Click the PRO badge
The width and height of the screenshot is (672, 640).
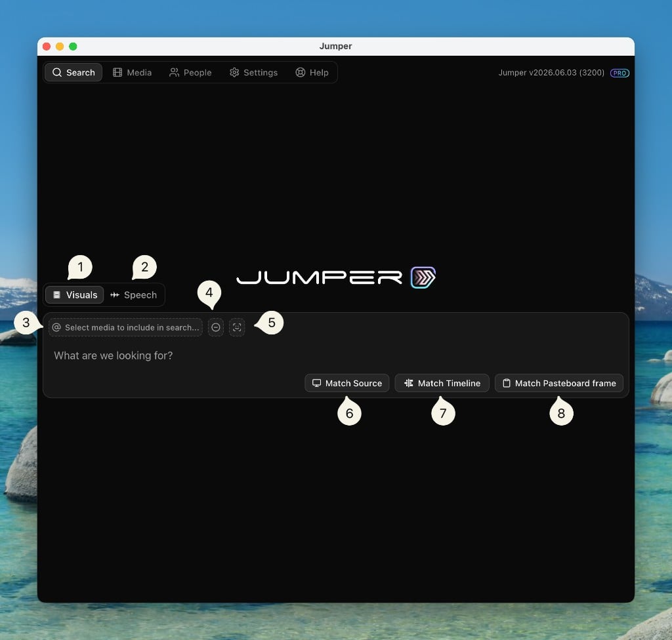click(x=619, y=73)
